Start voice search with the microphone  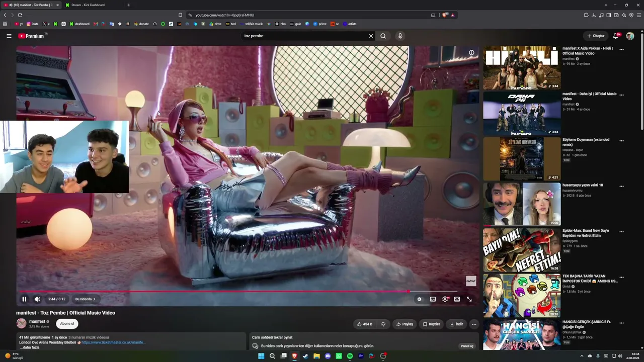pos(400,36)
